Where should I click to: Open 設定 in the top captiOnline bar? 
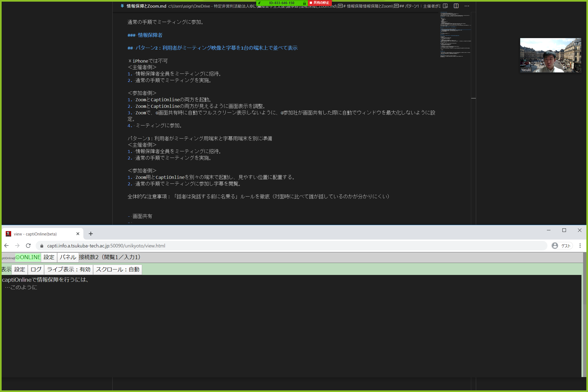click(x=49, y=257)
